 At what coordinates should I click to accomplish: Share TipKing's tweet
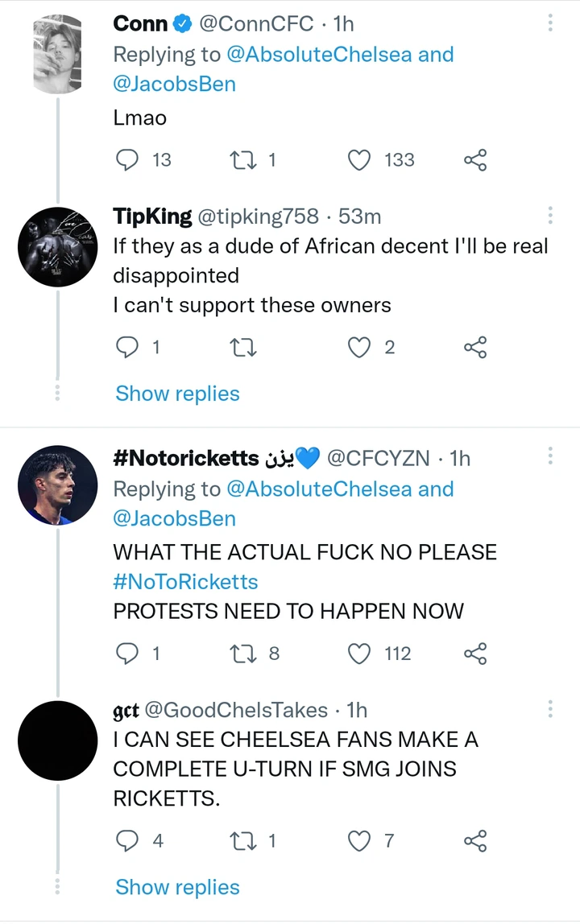coord(475,348)
